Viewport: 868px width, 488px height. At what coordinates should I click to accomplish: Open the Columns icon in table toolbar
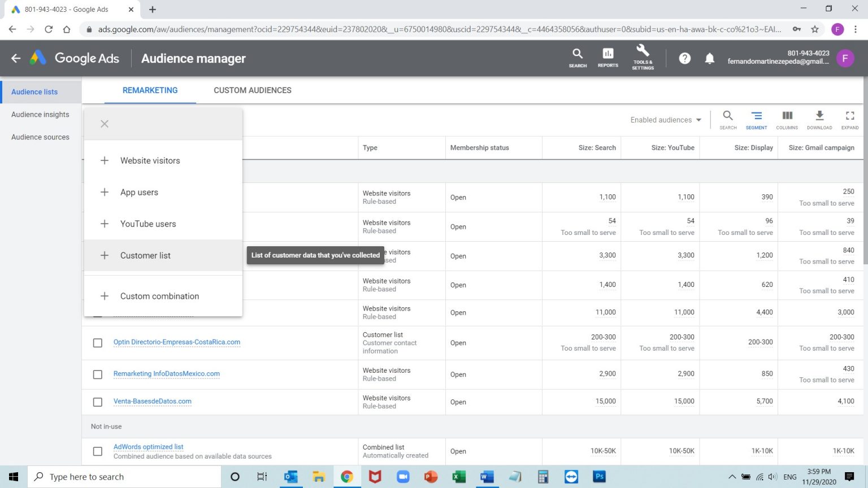pyautogui.click(x=787, y=120)
